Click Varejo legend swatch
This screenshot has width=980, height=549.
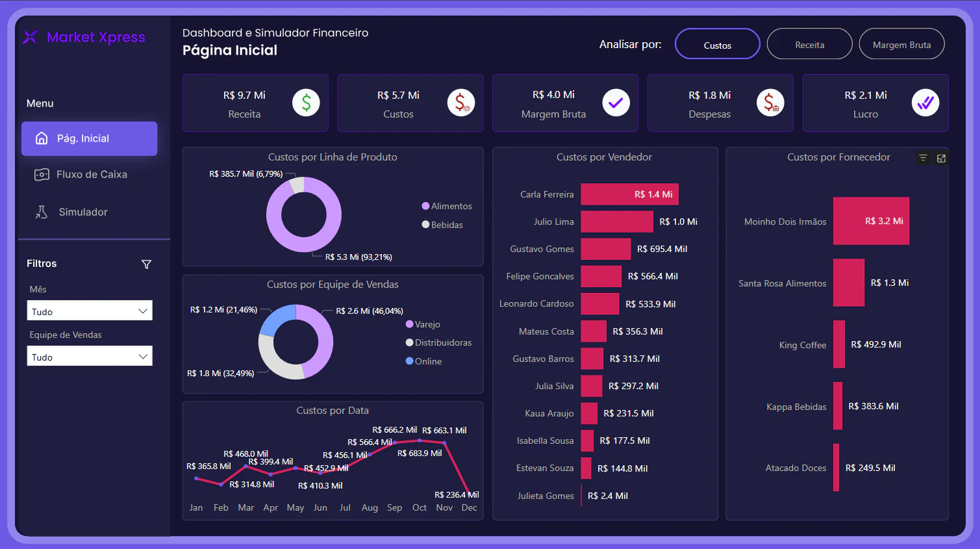(410, 324)
